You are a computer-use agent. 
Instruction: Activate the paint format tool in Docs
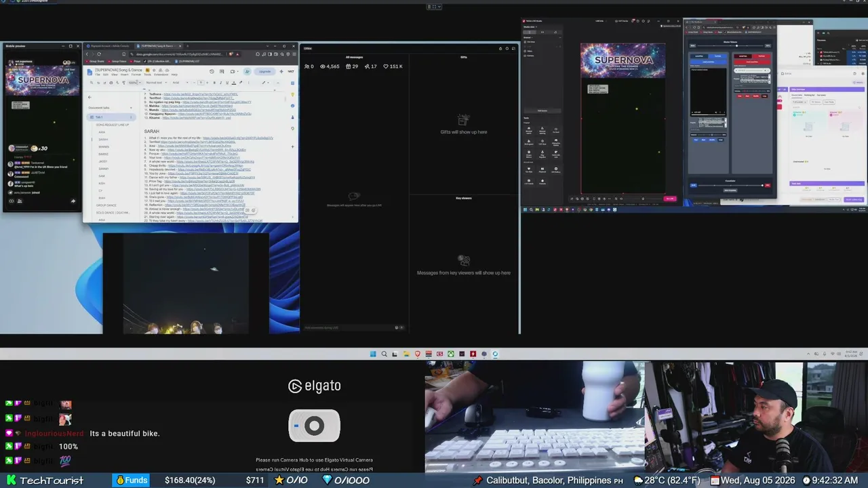(123, 83)
